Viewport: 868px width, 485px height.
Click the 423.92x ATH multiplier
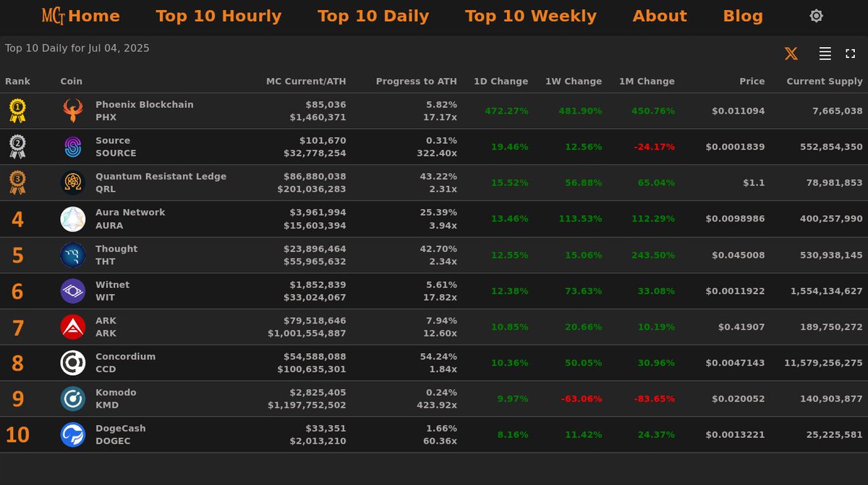coord(437,405)
